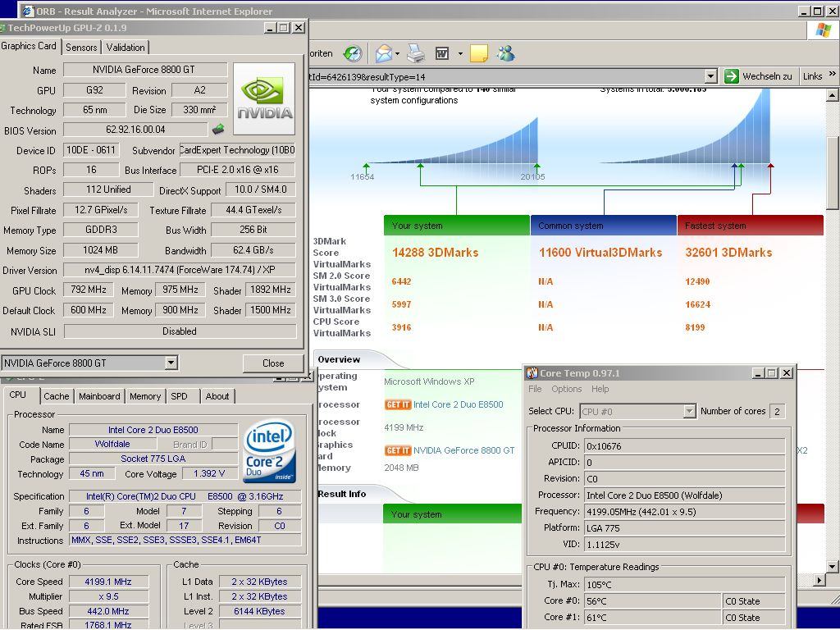Click the Close button in GPU-Z

[x=273, y=363]
